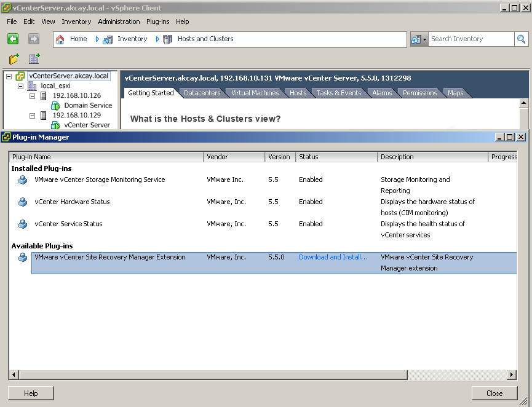Click the vCenter Service Status plug-in icon

23,224
